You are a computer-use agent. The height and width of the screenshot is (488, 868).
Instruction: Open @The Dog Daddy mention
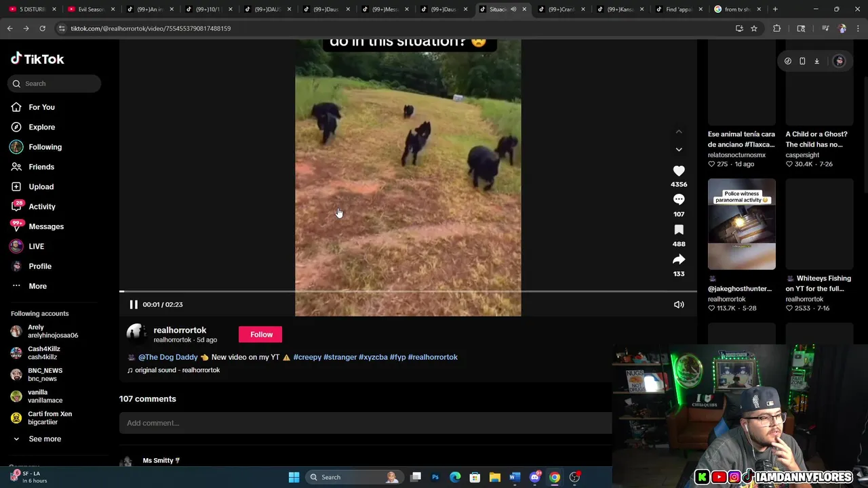click(168, 357)
